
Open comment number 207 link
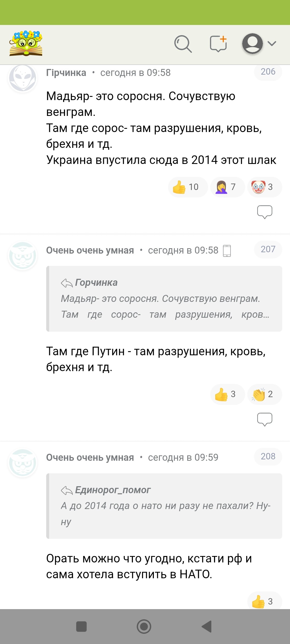tap(268, 249)
